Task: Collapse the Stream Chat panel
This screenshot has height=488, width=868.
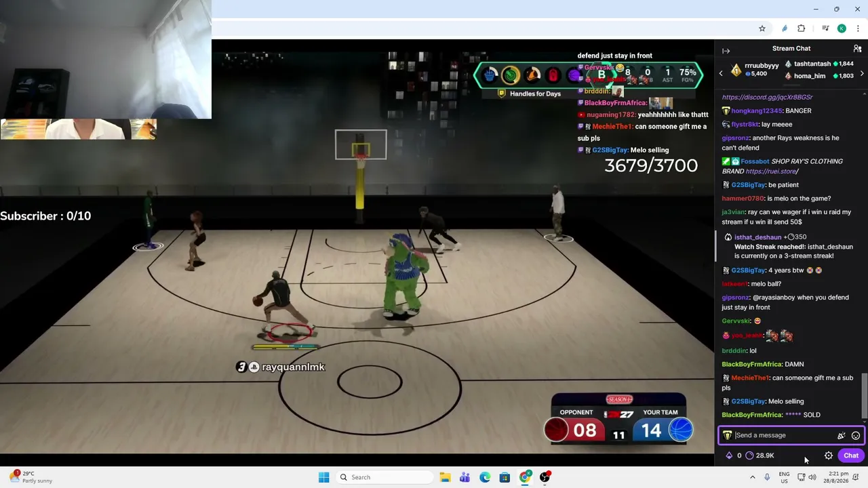Action: [726, 51]
